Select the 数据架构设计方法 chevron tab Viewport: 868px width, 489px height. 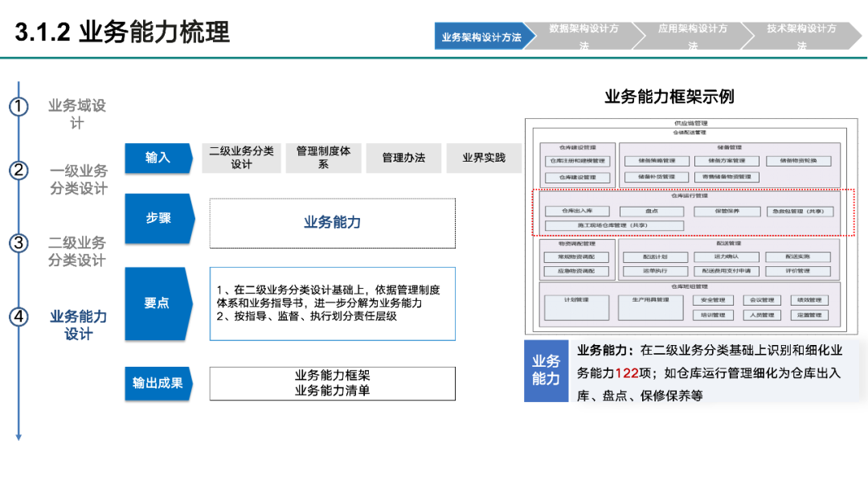pos(584,36)
